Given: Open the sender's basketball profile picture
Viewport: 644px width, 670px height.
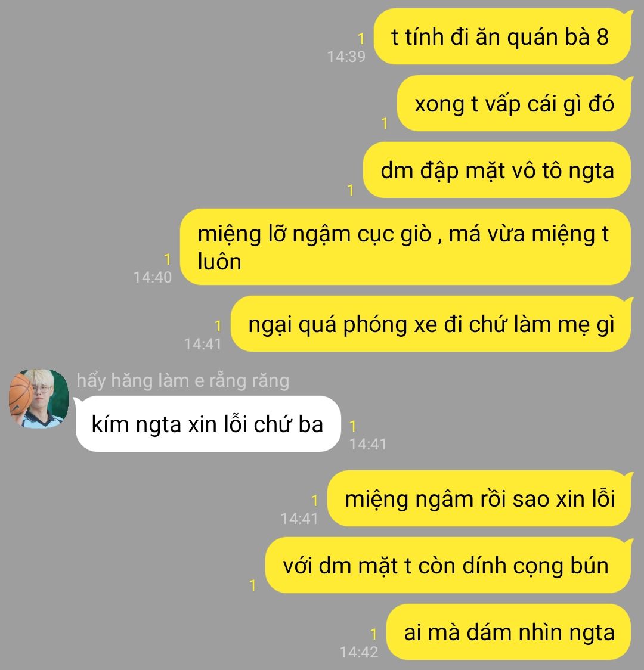Looking at the screenshot, I should 38,398.
